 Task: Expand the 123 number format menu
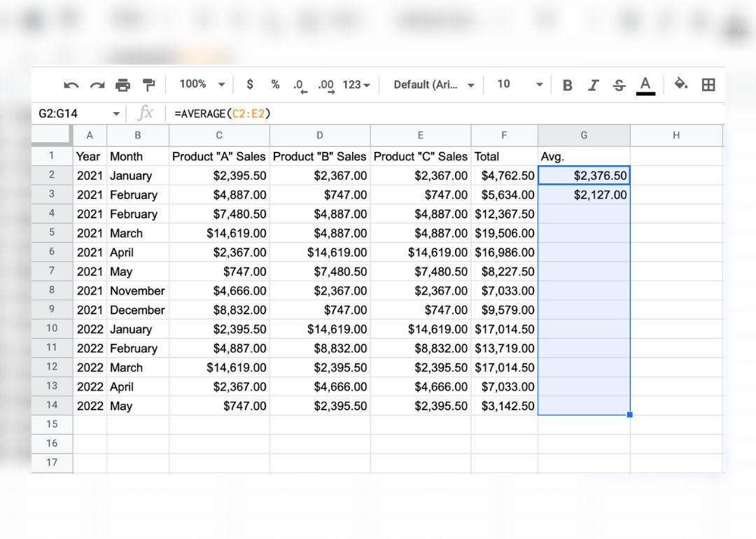pyautogui.click(x=356, y=85)
